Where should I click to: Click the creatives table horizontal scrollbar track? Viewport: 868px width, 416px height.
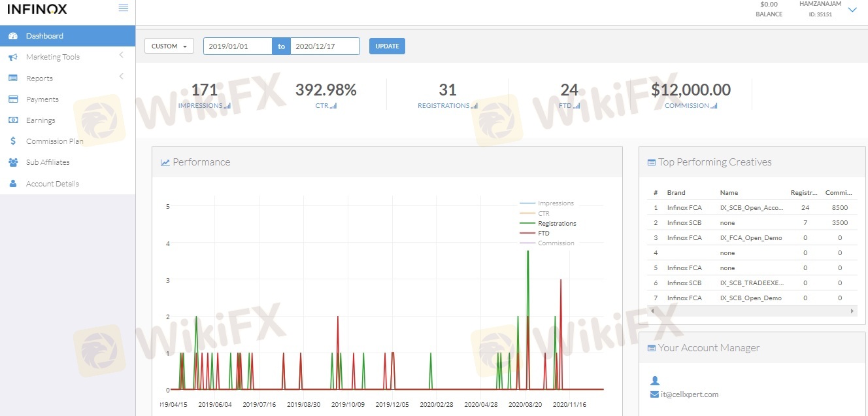click(752, 311)
